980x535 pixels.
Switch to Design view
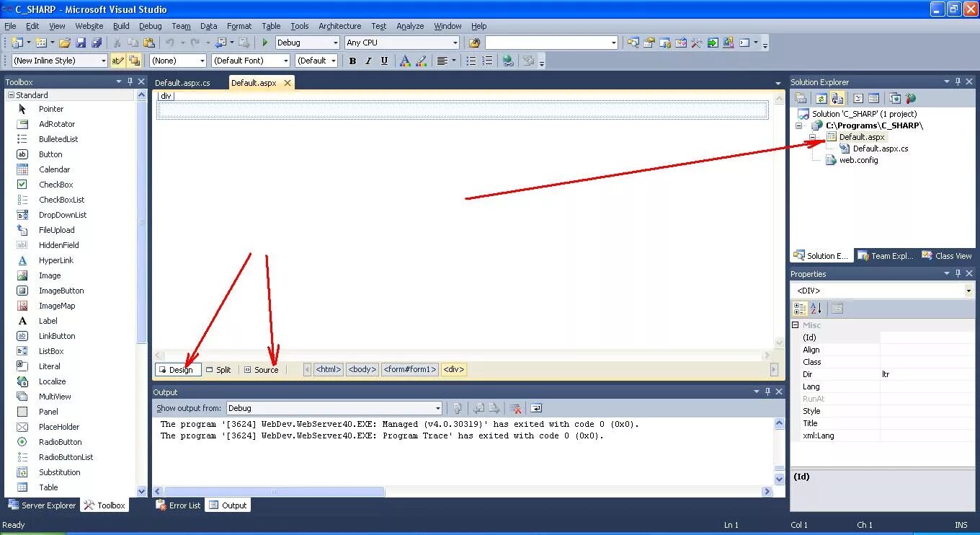click(x=178, y=369)
